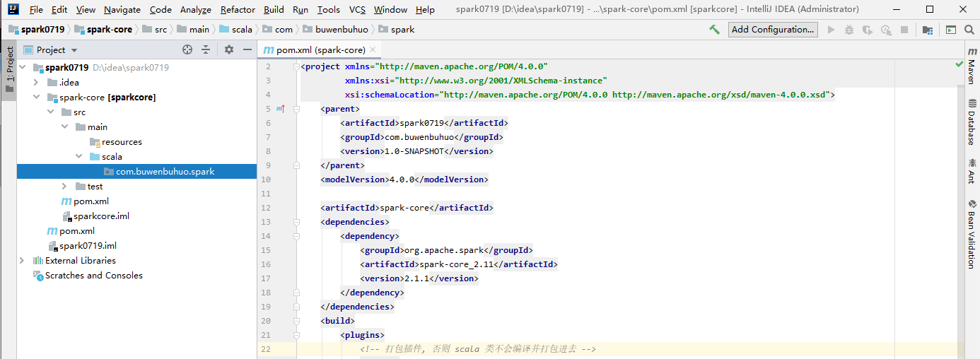Click the org.apache.spark groupId text
The width and height of the screenshot is (980, 359).
(x=443, y=250)
